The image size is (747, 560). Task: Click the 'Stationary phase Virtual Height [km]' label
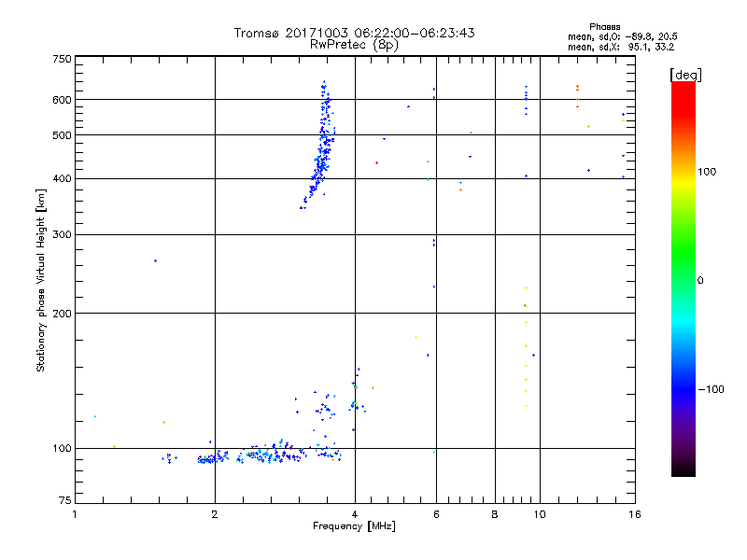pyautogui.click(x=41, y=280)
